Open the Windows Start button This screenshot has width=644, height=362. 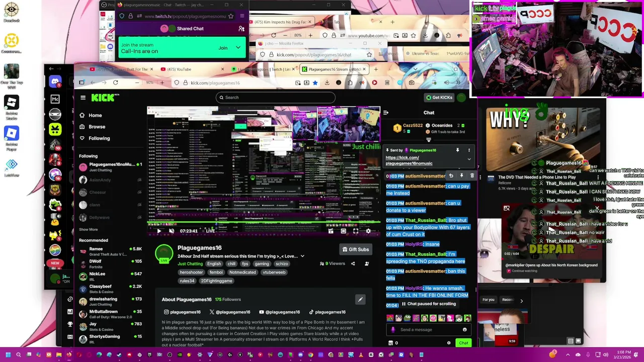(7, 354)
